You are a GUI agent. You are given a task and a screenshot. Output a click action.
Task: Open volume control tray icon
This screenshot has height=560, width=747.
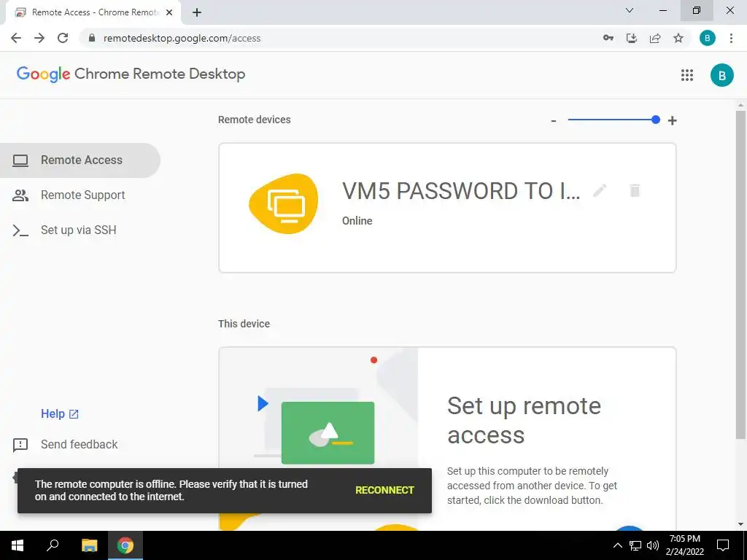click(653, 545)
